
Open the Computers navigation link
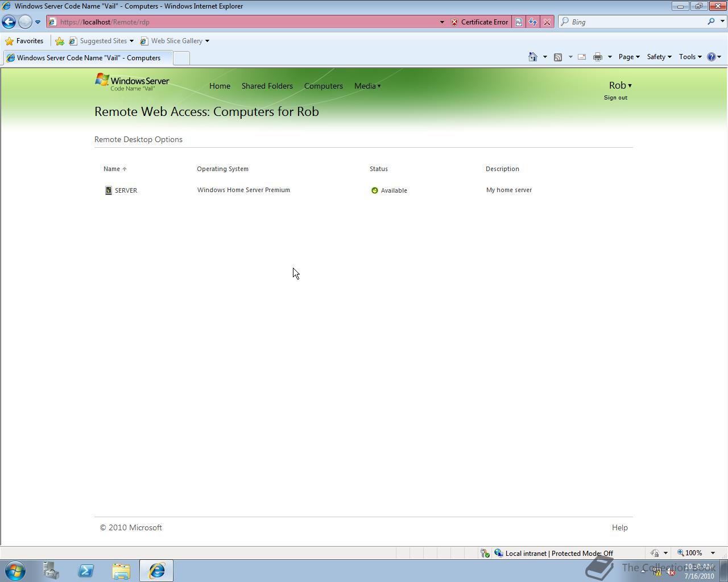pyautogui.click(x=324, y=86)
